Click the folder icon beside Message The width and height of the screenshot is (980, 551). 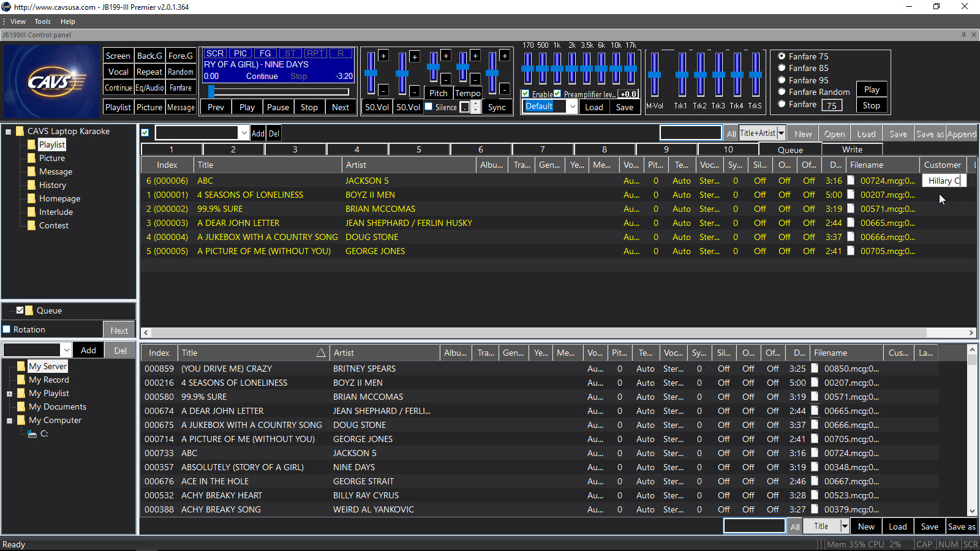[x=32, y=171]
